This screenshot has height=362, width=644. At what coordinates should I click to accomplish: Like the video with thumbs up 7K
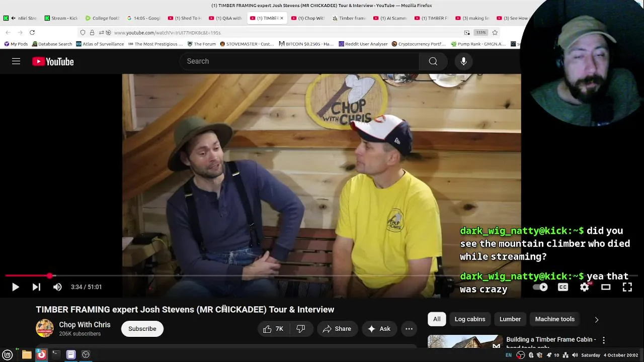[x=273, y=329]
